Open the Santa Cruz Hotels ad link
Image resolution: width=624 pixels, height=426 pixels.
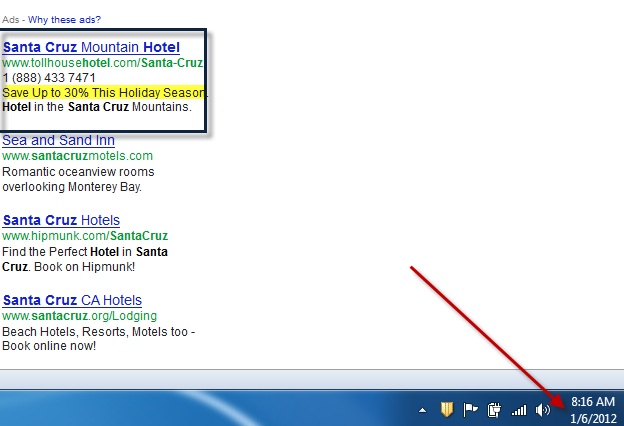(61, 220)
